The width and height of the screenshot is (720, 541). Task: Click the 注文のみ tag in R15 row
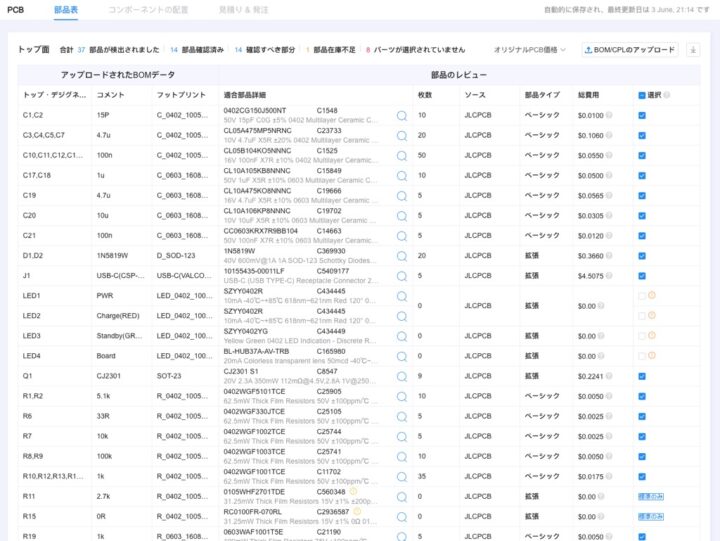point(649,517)
